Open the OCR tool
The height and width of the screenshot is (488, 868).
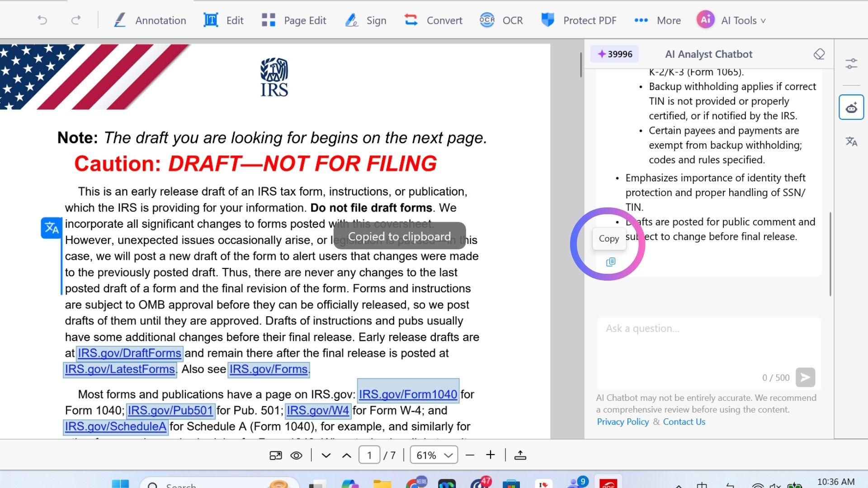(x=501, y=20)
